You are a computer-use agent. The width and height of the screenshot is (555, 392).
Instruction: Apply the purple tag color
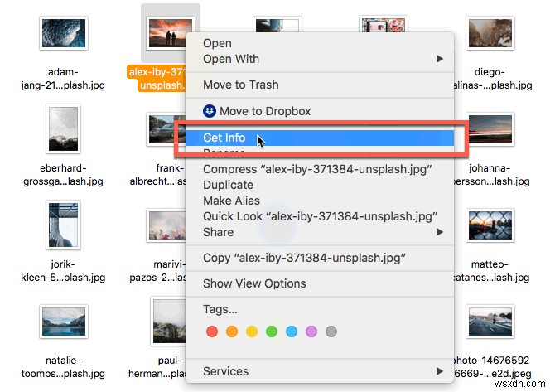click(311, 332)
